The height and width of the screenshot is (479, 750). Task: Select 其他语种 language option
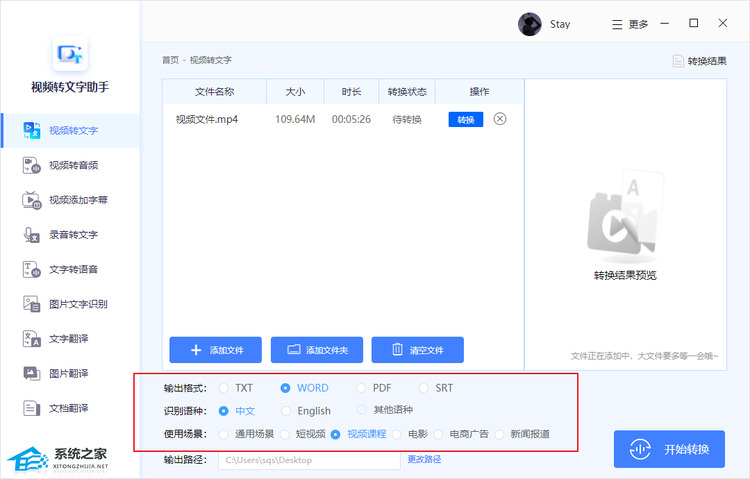362,410
